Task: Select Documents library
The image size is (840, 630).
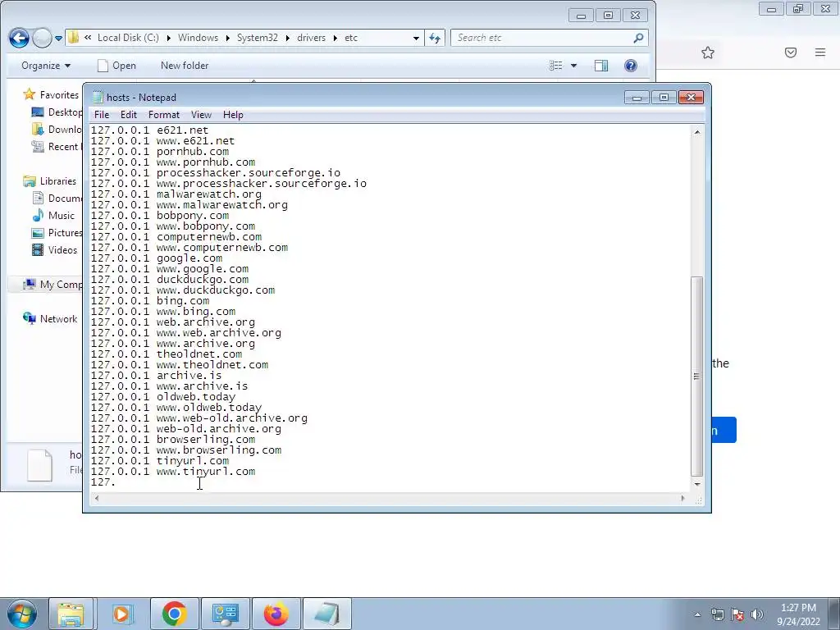Action: pyautogui.click(x=57, y=199)
